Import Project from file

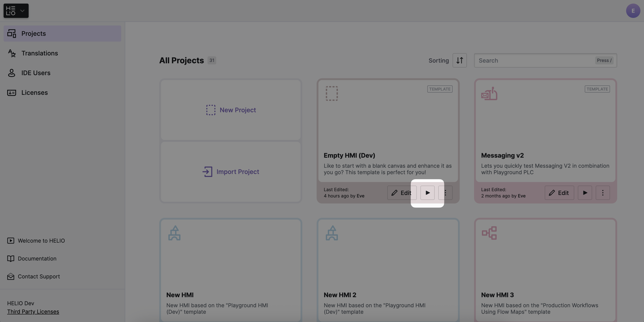(231, 172)
